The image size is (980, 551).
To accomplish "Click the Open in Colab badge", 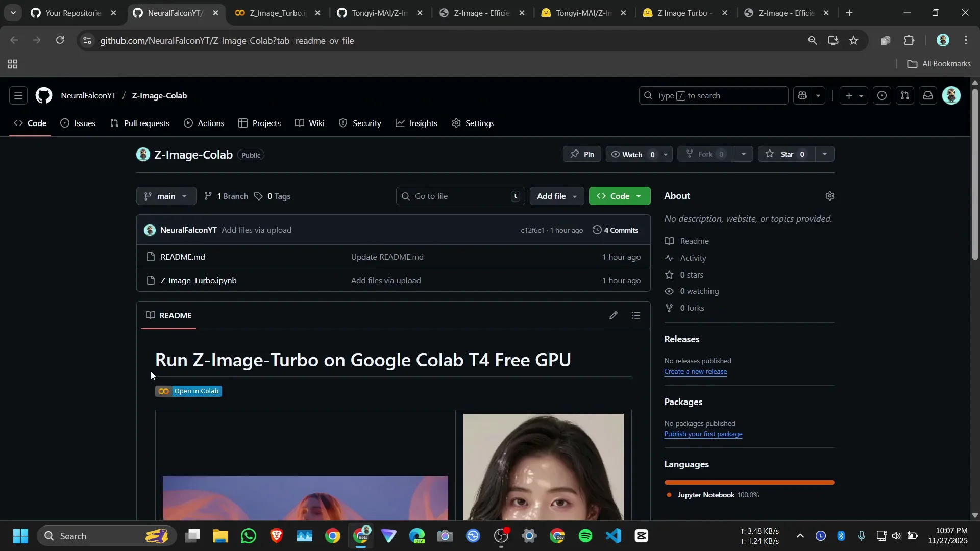I will [189, 391].
